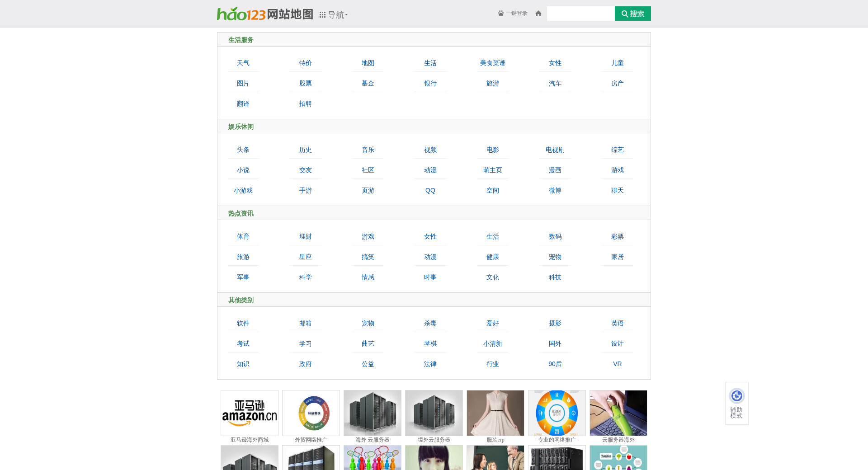Open the 导航 dropdown menu

(x=334, y=15)
